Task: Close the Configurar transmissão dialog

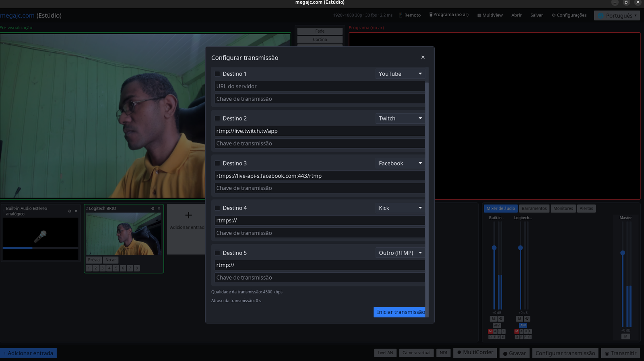Action: tap(423, 57)
